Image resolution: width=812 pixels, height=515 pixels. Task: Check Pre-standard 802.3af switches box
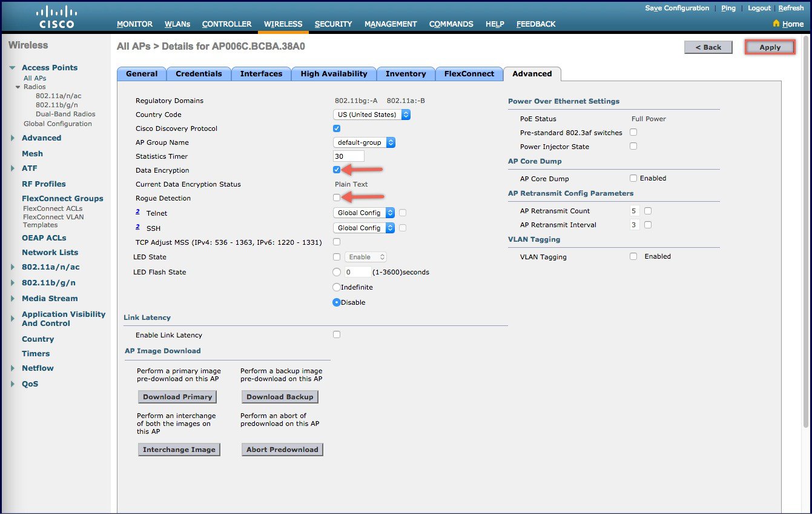(633, 132)
